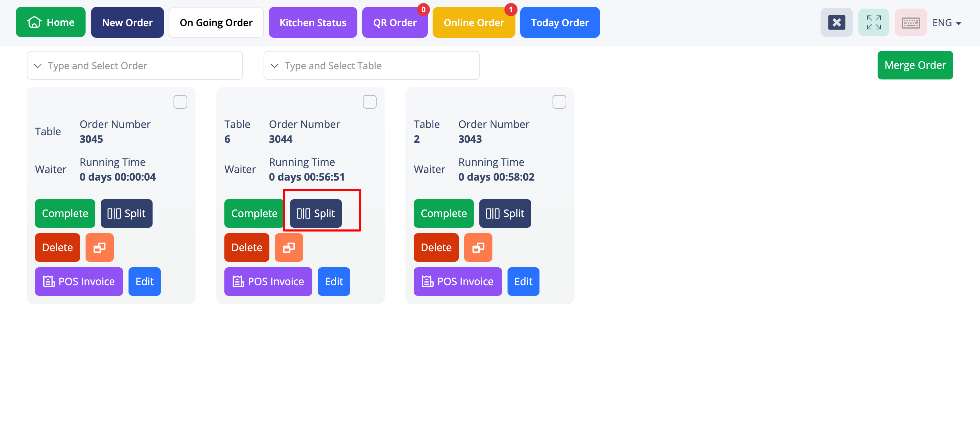This screenshot has width=980, height=430.
Task: Open POS Invoice for order 3043
Action: click(457, 281)
